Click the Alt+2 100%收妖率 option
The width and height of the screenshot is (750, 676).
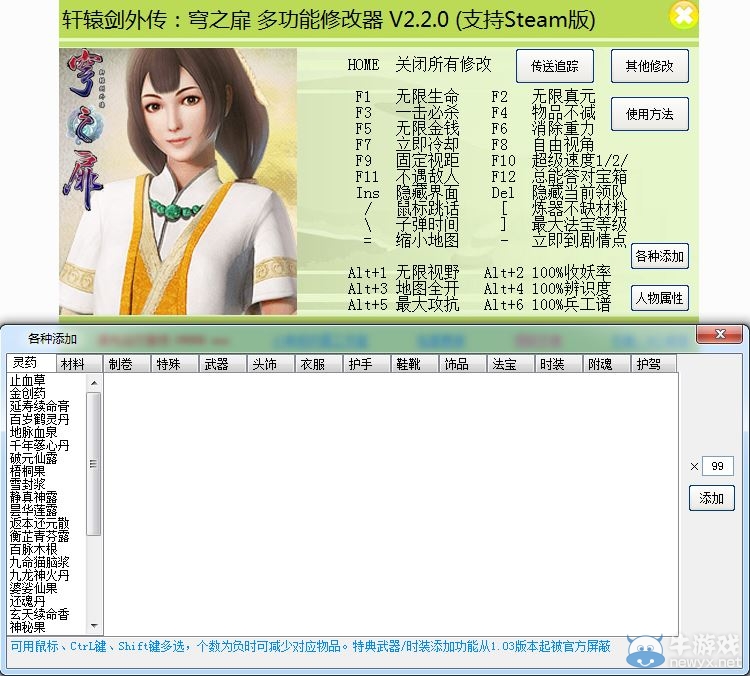coord(547,273)
